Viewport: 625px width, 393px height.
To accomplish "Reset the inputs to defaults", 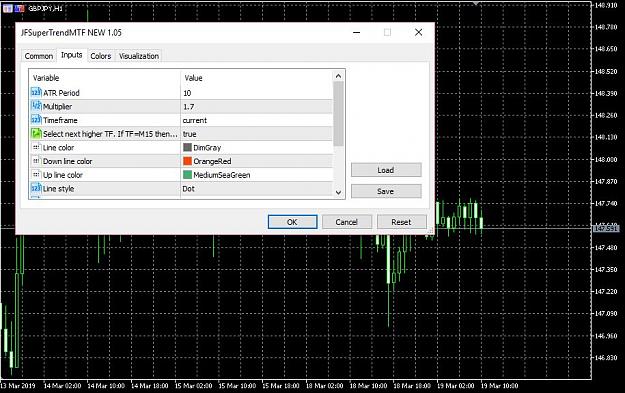I will tap(401, 222).
